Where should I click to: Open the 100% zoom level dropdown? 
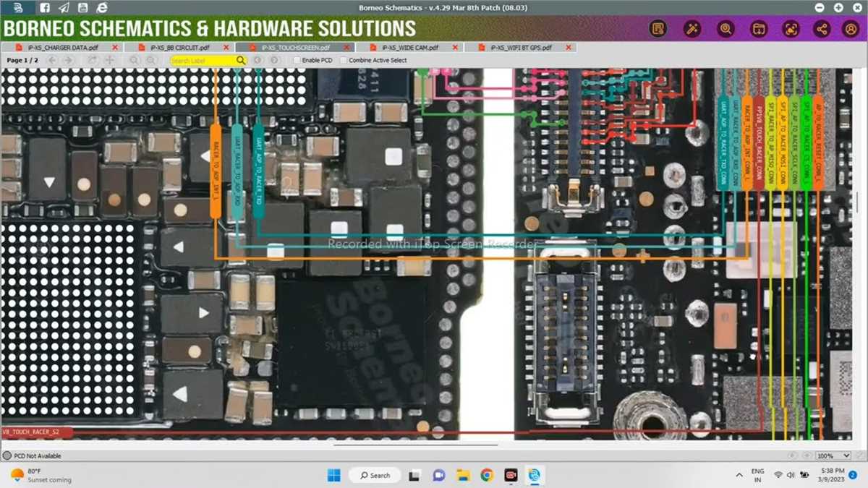tap(833, 456)
